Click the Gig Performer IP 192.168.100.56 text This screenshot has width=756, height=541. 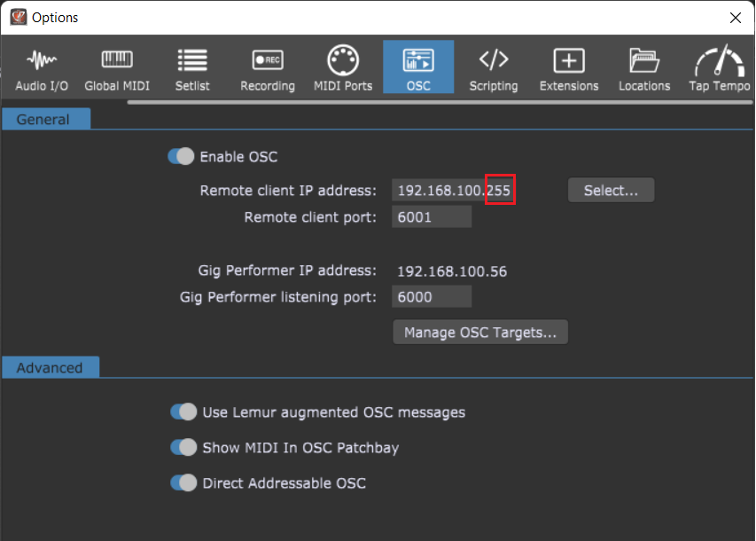[x=452, y=271]
